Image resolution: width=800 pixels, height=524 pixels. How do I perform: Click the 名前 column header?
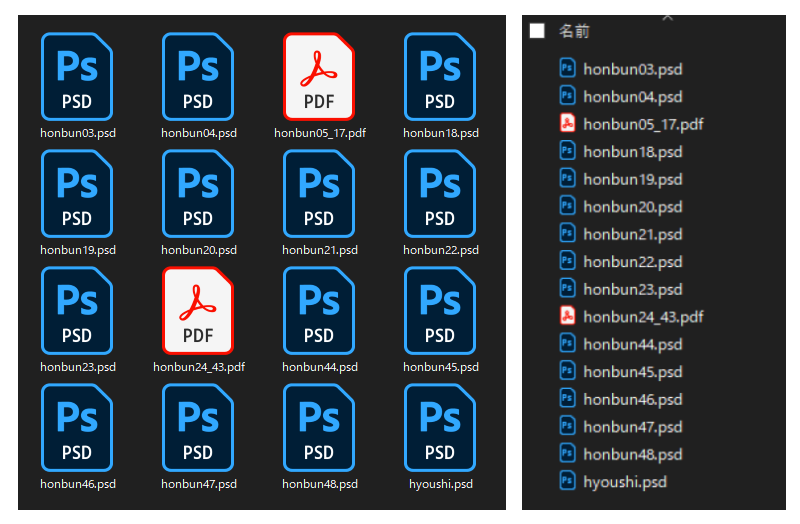574,31
